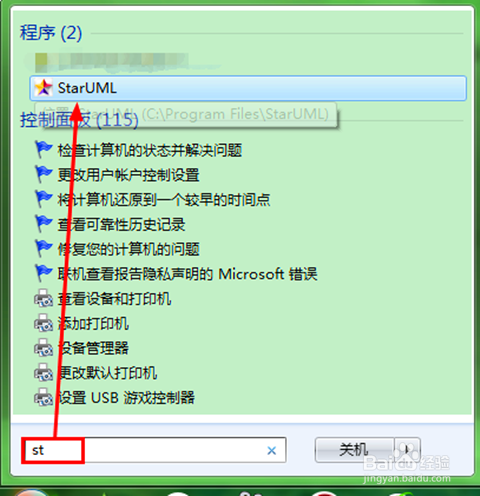Open StarUML from the programs list

[248, 88]
